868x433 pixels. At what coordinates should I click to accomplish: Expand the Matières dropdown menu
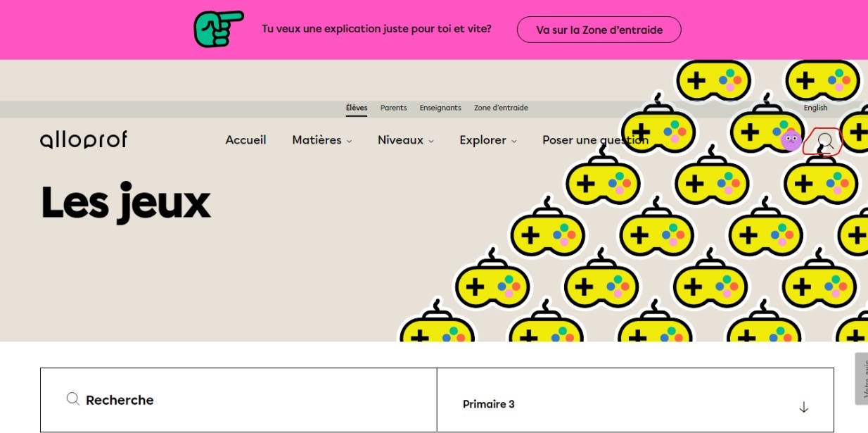[x=321, y=140]
